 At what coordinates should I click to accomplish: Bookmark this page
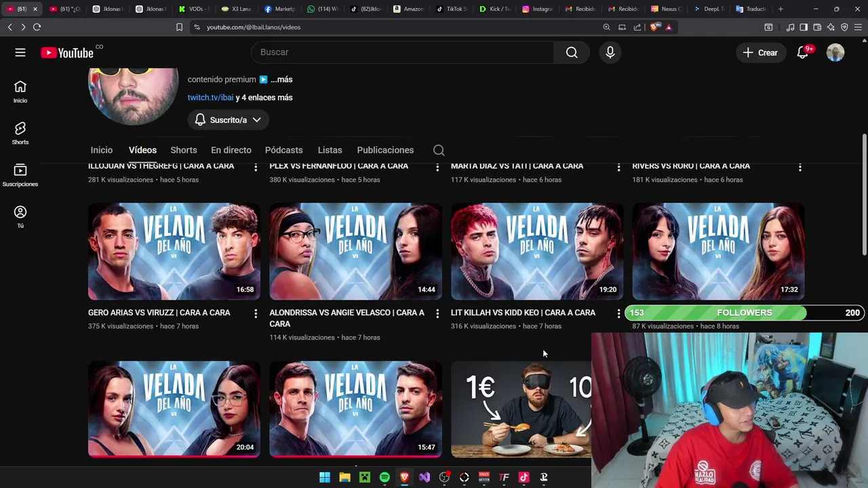(179, 27)
